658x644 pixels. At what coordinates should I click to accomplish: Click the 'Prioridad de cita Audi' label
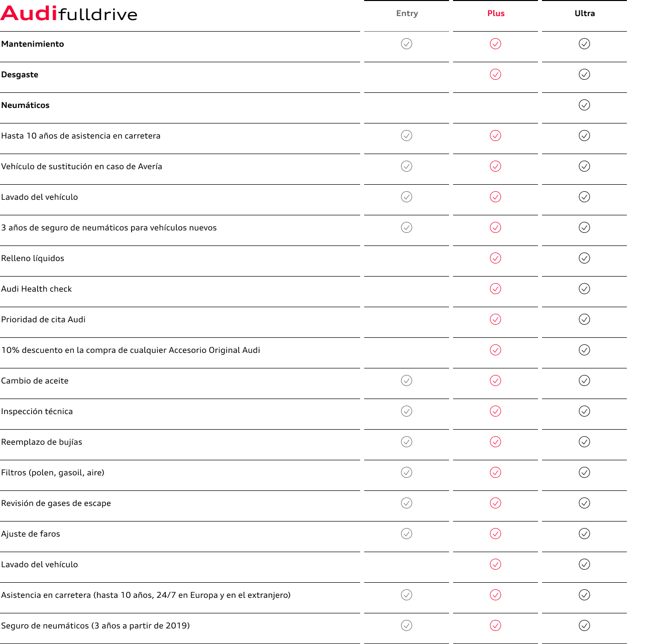[x=43, y=320]
